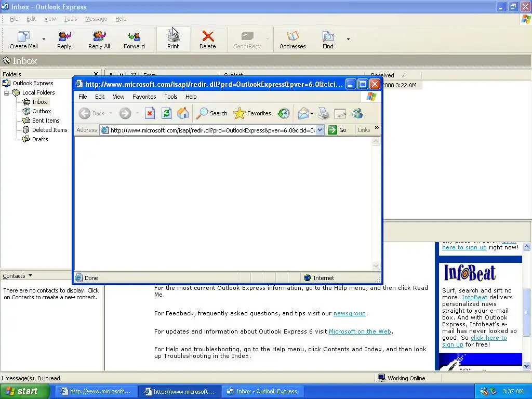The height and width of the screenshot is (399, 532).
Task: Click the Working Online status indicator
Action: (402, 378)
